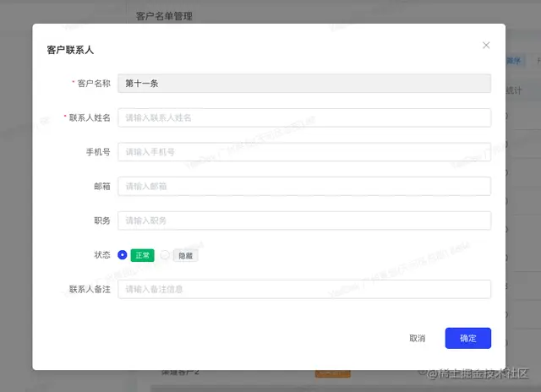Screen dimensions: 541x392
Task: Click 客户名单管理 heading in background page
Action: (164, 16)
